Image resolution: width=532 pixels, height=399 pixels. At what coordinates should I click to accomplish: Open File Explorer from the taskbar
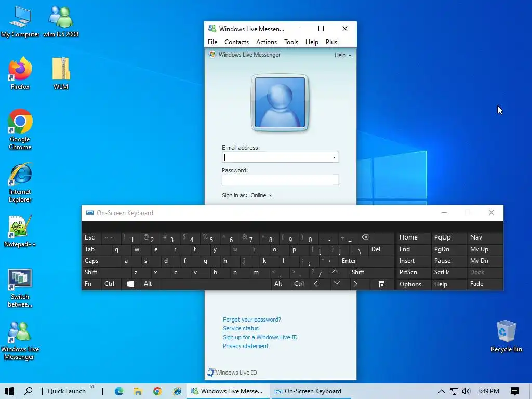138,391
